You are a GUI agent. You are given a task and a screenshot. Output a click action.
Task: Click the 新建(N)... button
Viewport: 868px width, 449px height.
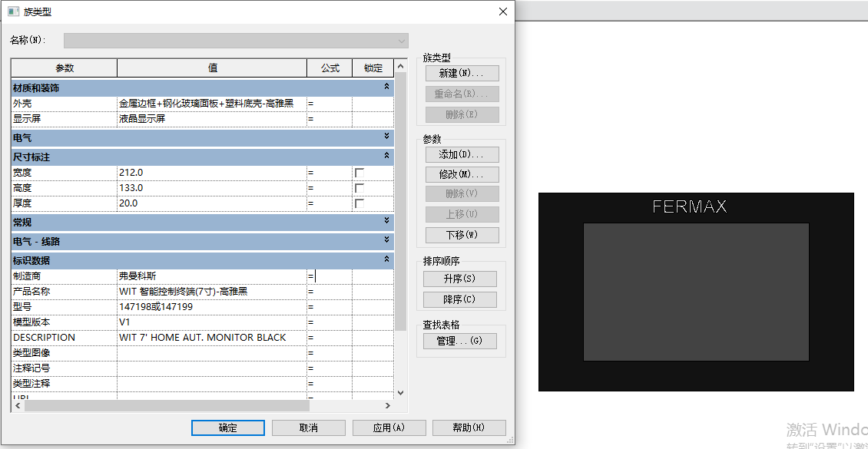tap(462, 73)
